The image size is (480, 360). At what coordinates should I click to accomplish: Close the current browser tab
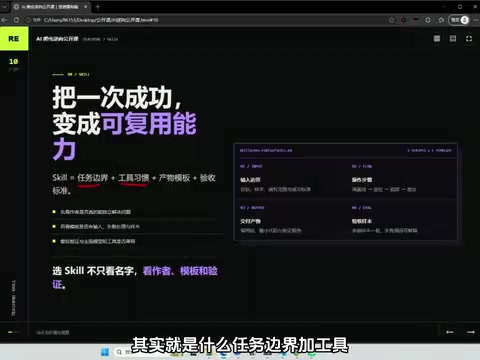[x=86, y=6]
